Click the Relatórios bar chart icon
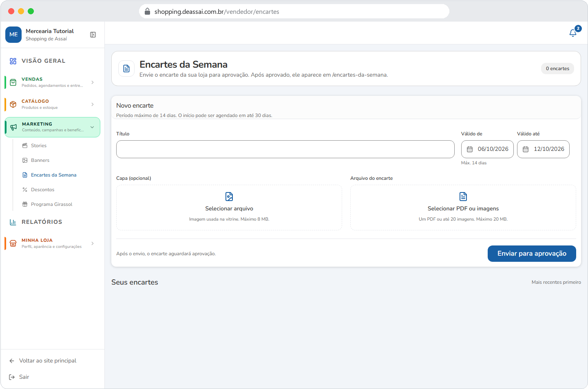This screenshot has width=588, height=389. 13,222
